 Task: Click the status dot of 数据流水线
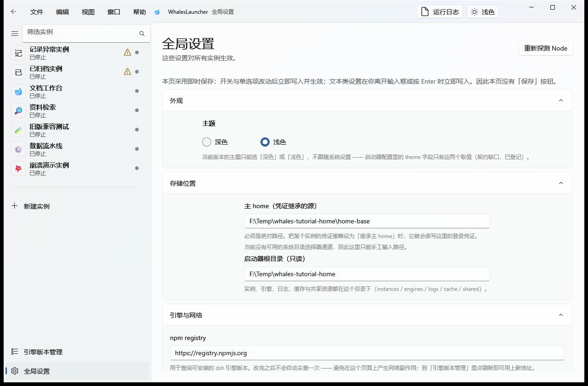point(137,149)
